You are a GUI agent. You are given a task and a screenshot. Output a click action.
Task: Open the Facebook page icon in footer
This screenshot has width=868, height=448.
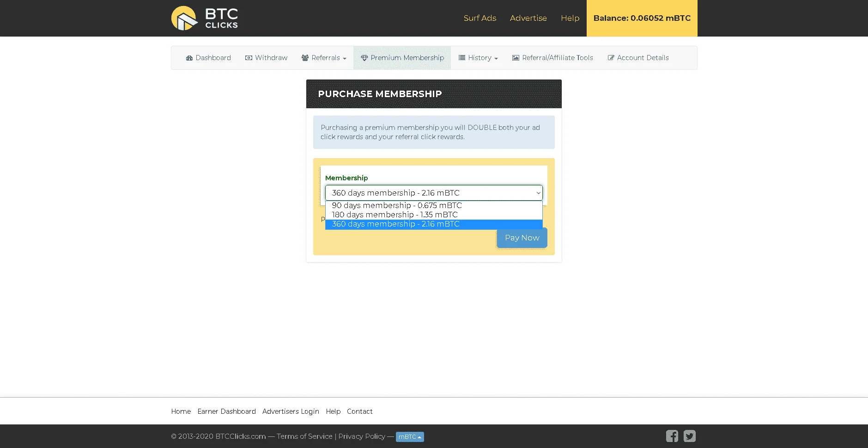[672, 436]
